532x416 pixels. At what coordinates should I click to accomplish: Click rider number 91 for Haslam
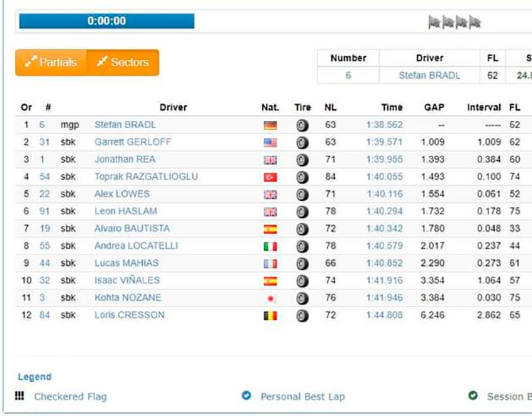44,212
